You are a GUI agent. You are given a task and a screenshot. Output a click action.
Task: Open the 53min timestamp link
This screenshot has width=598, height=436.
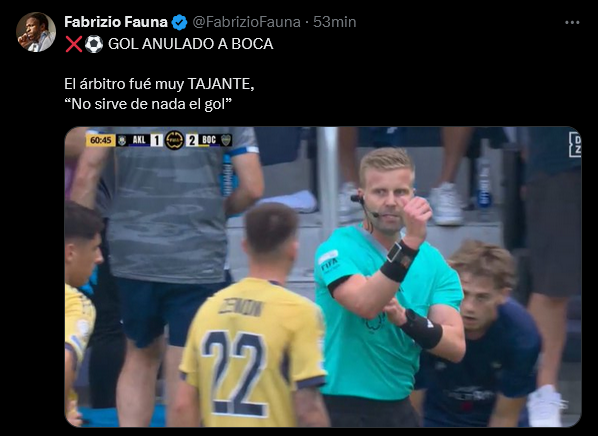334,22
